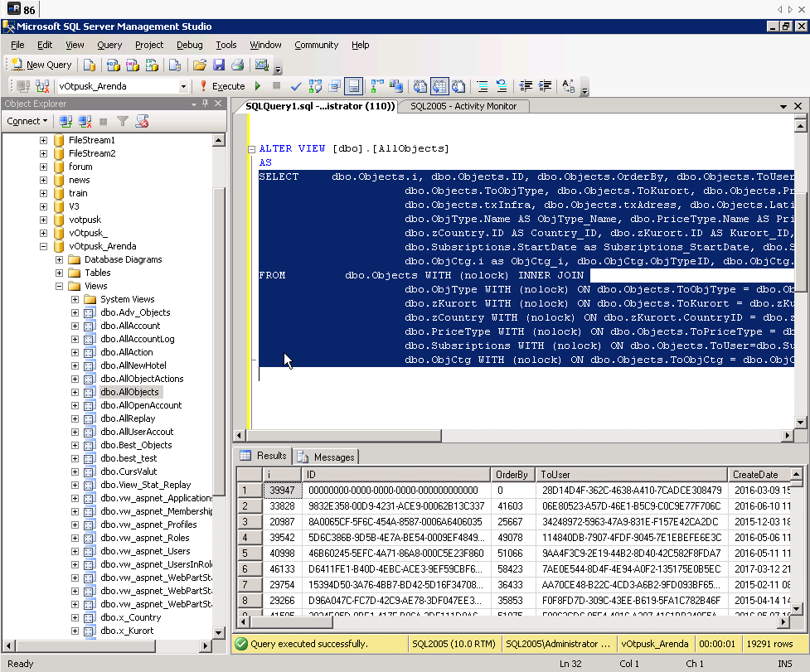Open the Community menu
This screenshot has width=810, height=672.
point(316,45)
